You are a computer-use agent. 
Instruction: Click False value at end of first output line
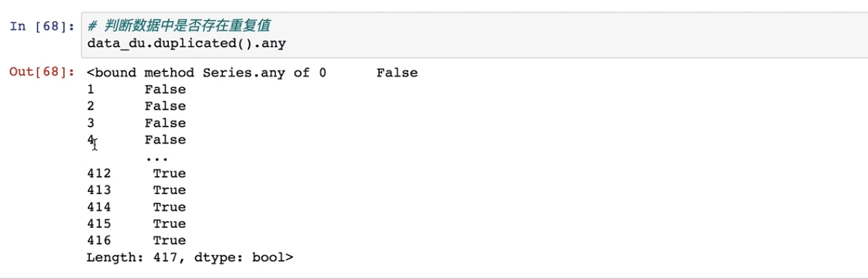click(397, 72)
